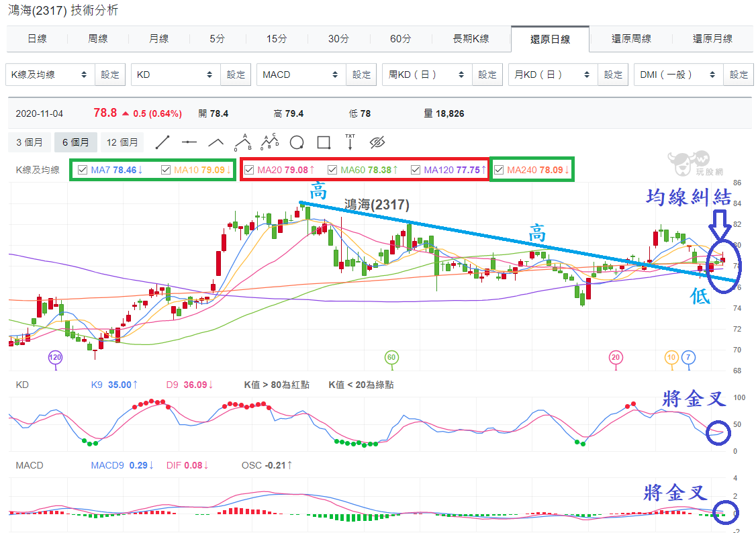
Task: Click the blue 7 MA marker
Action: [688, 357]
